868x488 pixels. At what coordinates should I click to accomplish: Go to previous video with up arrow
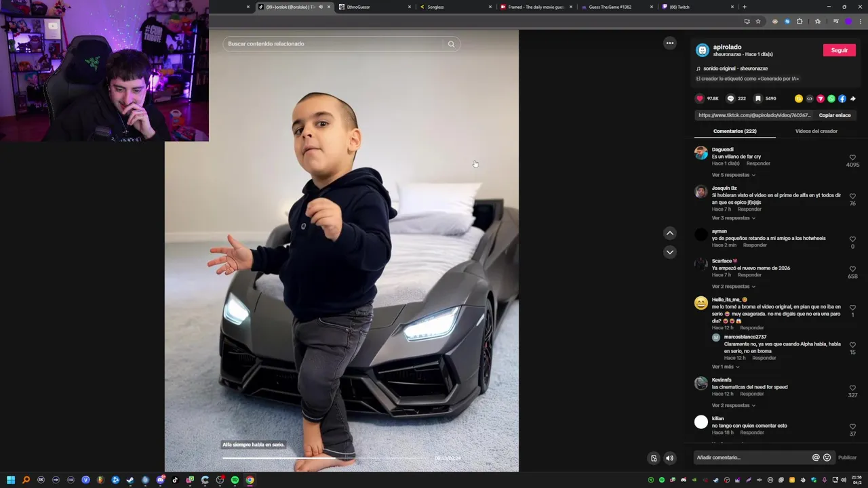[x=670, y=233]
